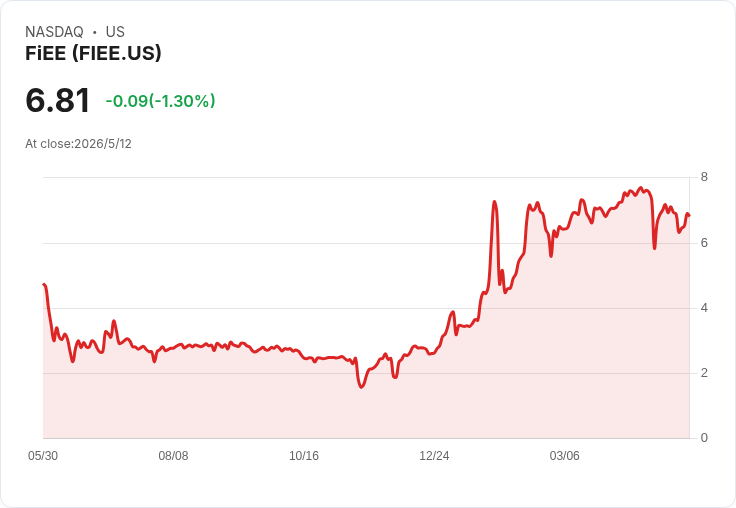Click the 6.81 current price
Image resolution: width=736 pixels, height=508 pixels.
click(x=57, y=100)
